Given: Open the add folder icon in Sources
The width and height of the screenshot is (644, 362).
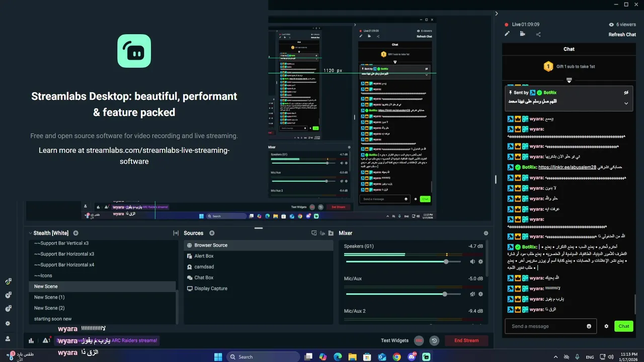Looking at the screenshot, I should (x=331, y=233).
